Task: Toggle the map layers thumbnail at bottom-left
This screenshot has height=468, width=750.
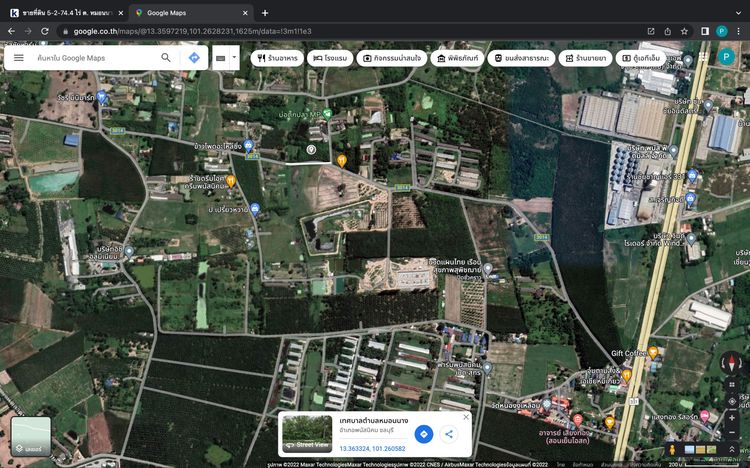Action: (x=31, y=435)
